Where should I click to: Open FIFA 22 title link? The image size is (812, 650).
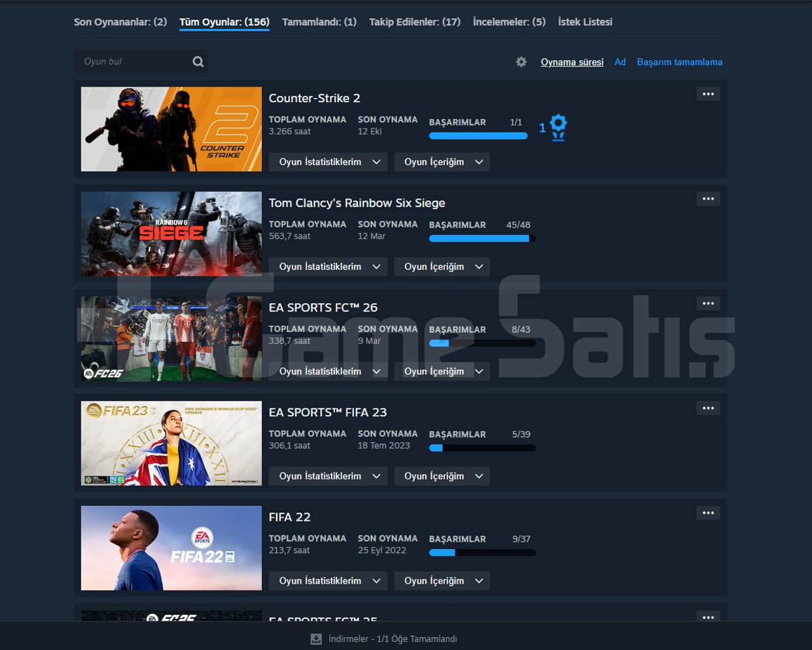pos(290,517)
